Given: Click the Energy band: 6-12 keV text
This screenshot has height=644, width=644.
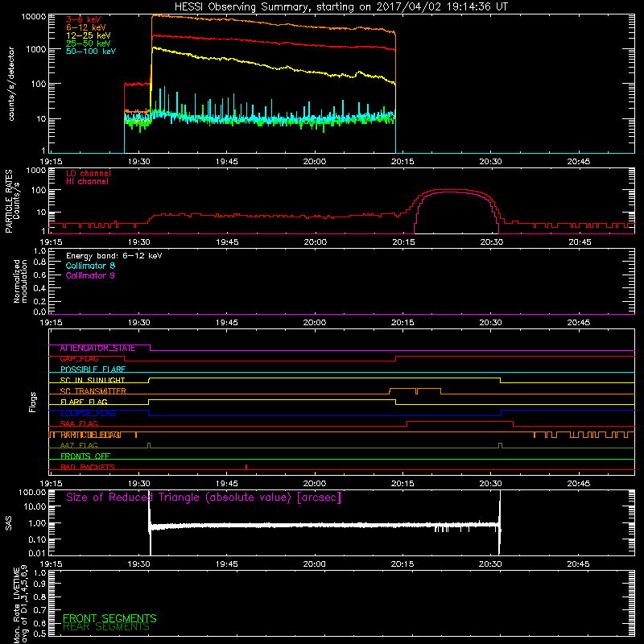Looking at the screenshot, I should tap(114, 256).
